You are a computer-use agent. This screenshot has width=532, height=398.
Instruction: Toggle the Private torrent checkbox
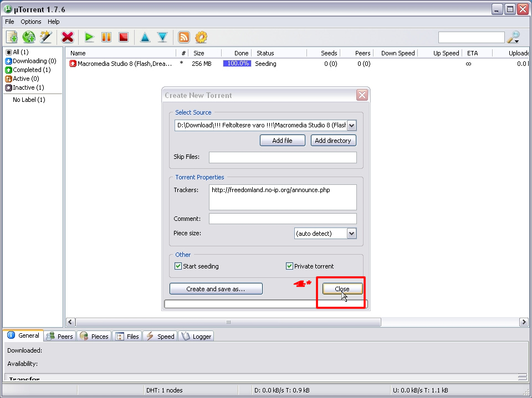[x=289, y=266]
